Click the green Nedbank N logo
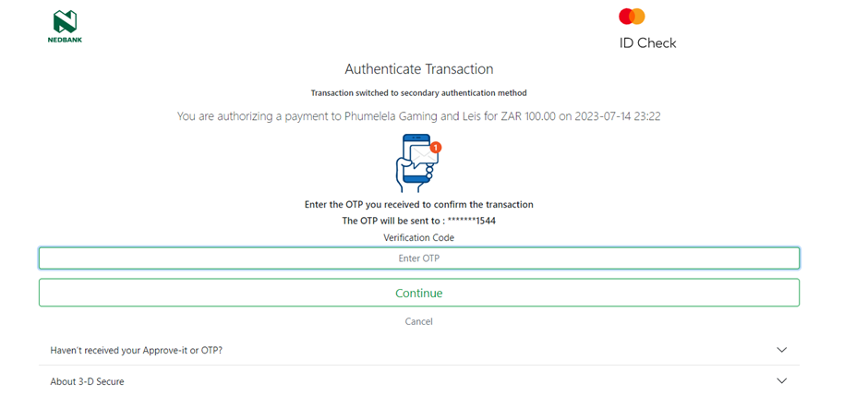The height and width of the screenshot is (408, 868). pyautogui.click(x=65, y=21)
